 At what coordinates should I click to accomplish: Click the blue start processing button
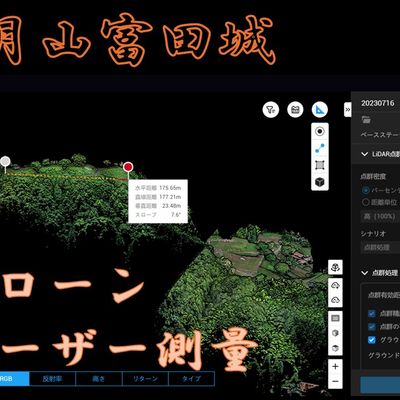380,385
